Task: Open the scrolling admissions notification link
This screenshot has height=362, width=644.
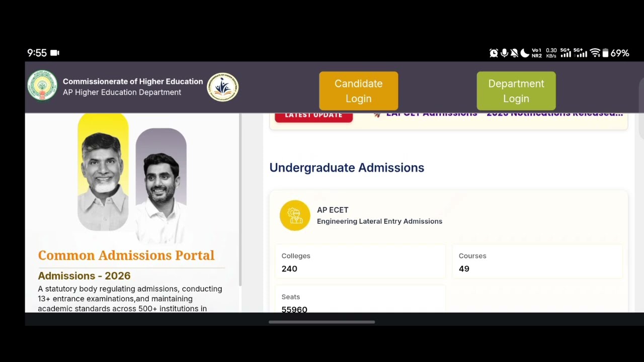Action: pos(498,115)
